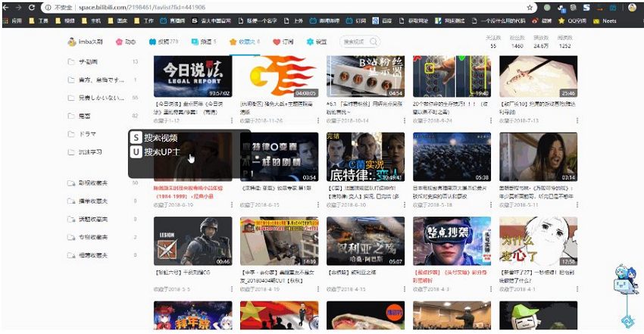Image resolution: width=644 pixels, height=334 pixels.
Task: Open the 14:39 video thumbnail
Action: click(x=280, y=242)
